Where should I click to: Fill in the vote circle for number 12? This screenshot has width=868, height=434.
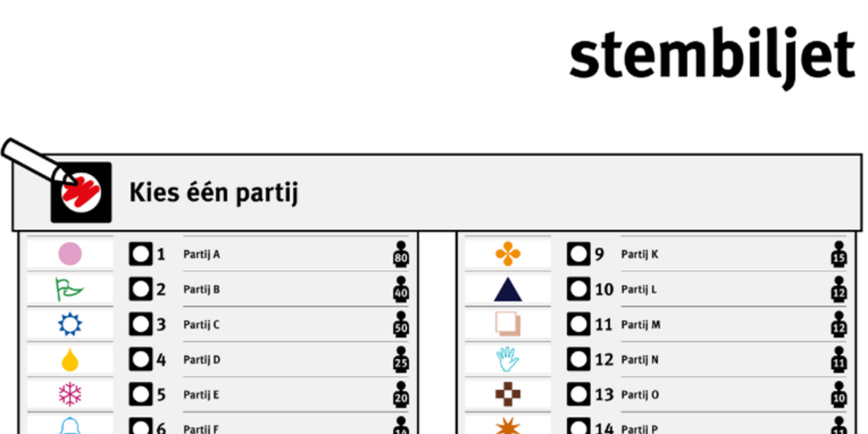(579, 359)
